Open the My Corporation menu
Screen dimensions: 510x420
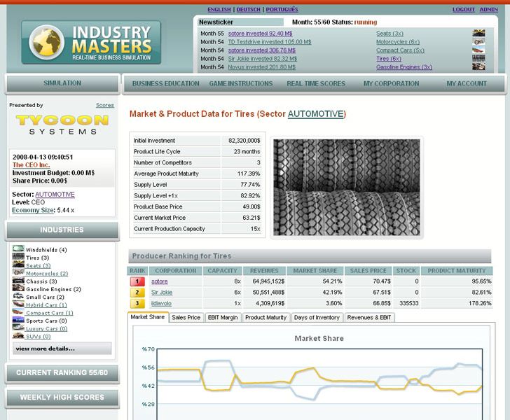coord(392,83)
